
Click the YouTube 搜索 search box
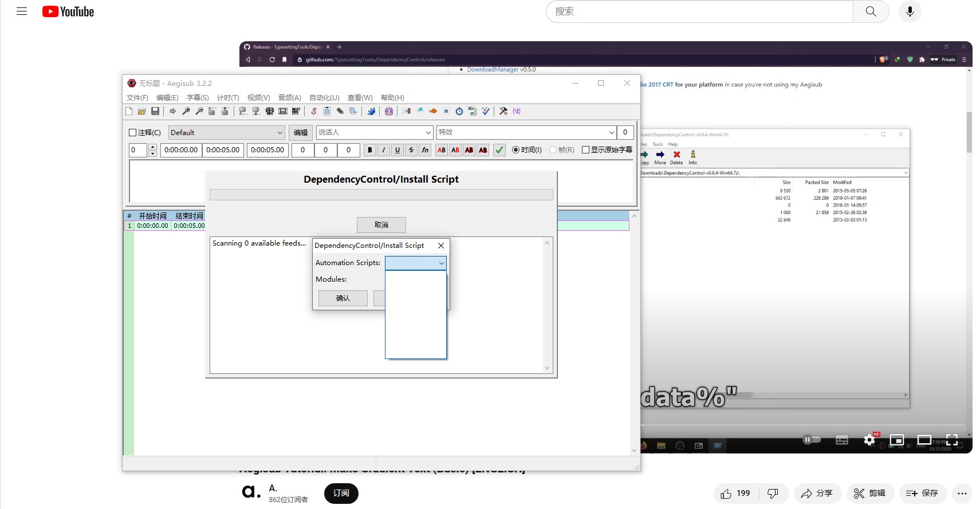click(699, 11)
